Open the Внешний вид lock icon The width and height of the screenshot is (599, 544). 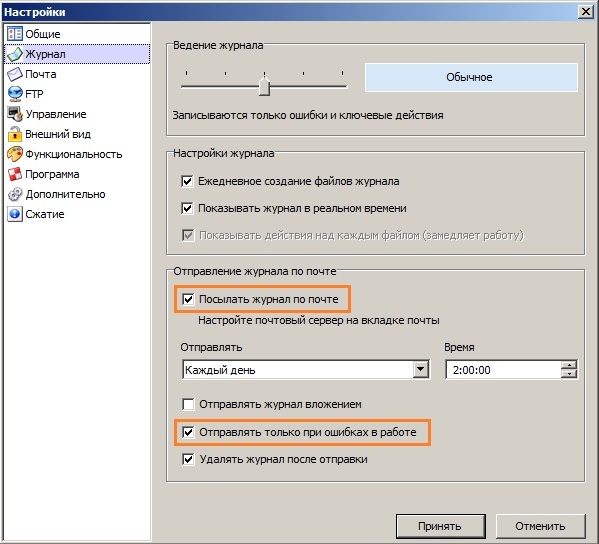point(15,134)
